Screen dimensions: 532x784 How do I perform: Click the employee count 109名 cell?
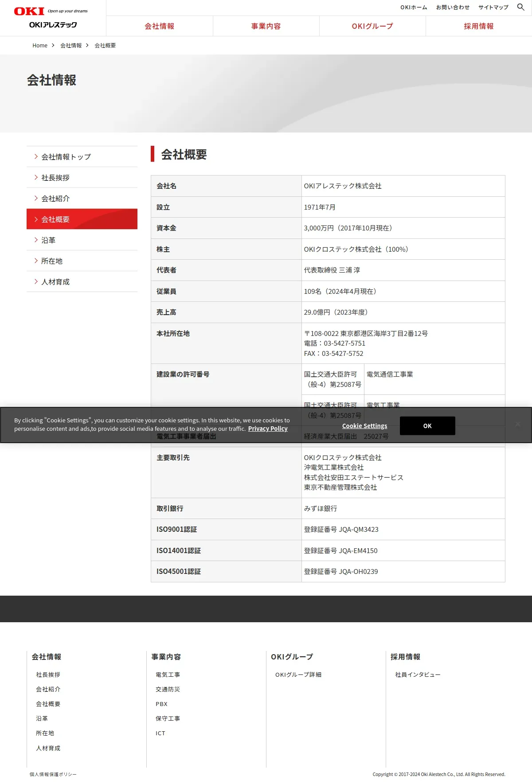point(403,291)
